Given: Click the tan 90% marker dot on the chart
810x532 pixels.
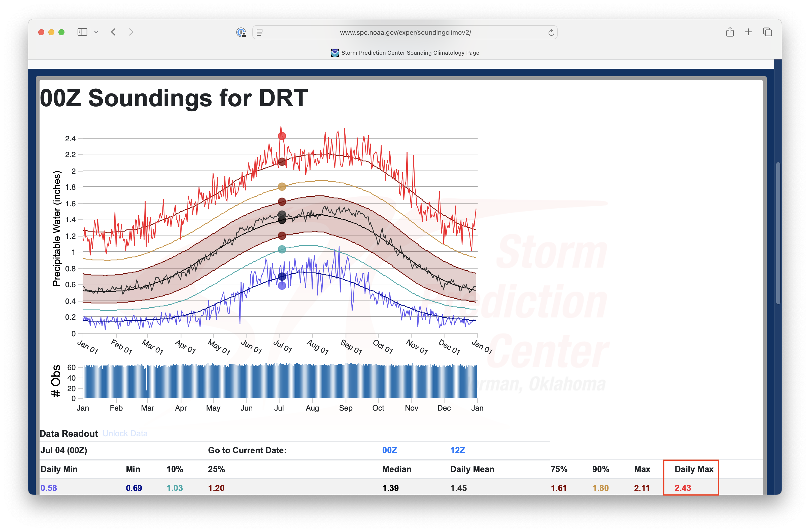Looking at the screenshot, I should click(282, 186).
